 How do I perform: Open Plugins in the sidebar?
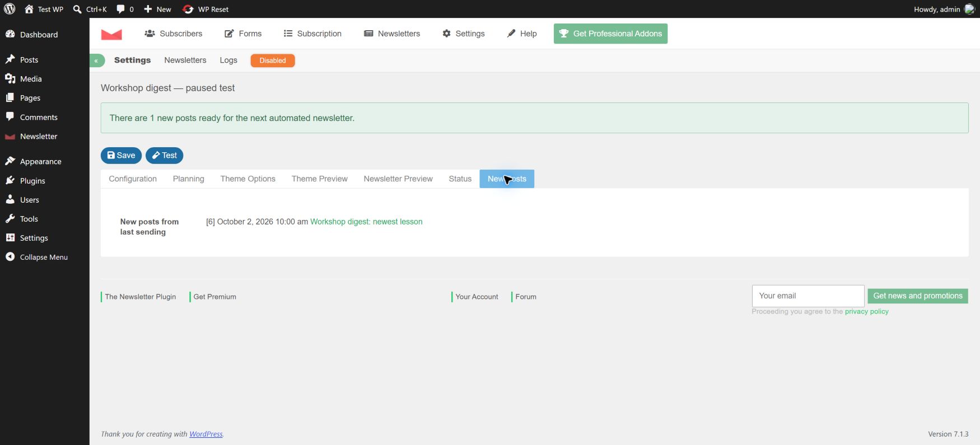45,181
